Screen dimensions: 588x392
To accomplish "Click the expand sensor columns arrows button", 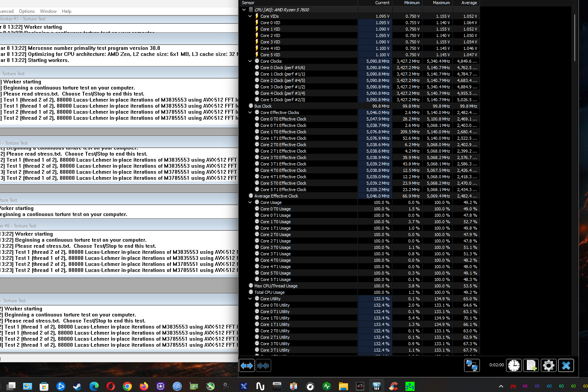I will pos(247,366).
